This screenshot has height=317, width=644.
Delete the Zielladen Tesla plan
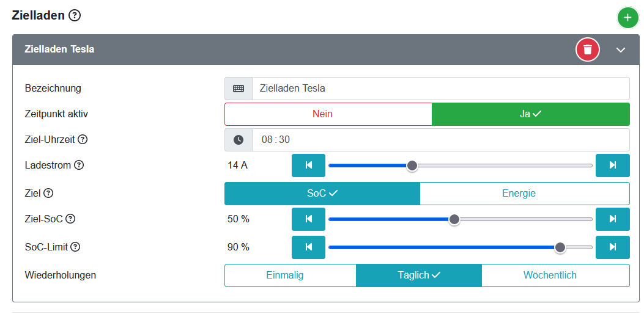coord(588,49)
